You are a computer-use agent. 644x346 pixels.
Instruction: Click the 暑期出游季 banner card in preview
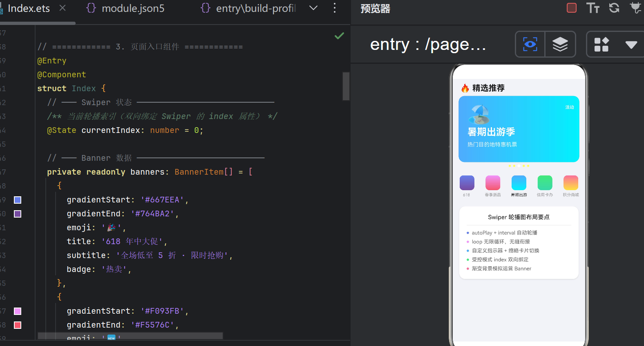tap(519, 129)
